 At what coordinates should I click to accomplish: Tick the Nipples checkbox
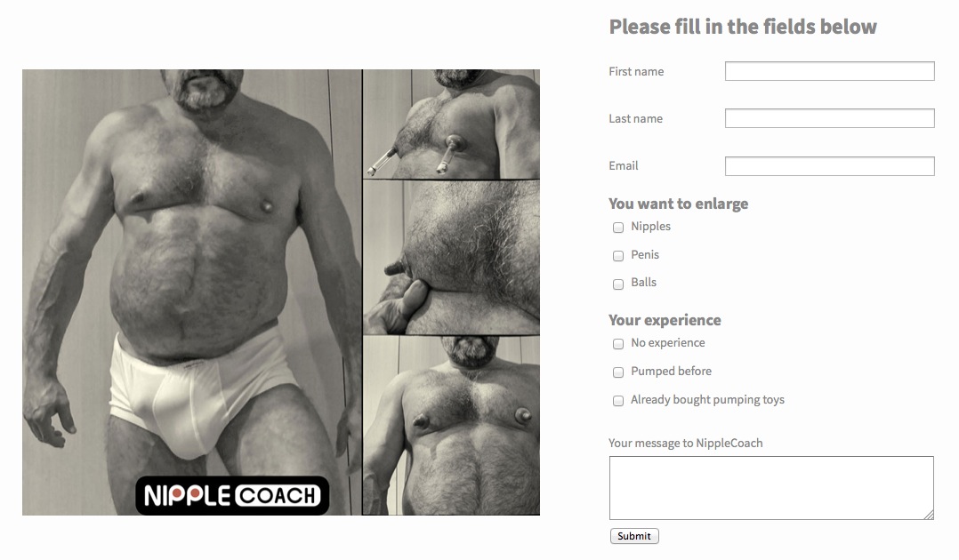(617, 228)
